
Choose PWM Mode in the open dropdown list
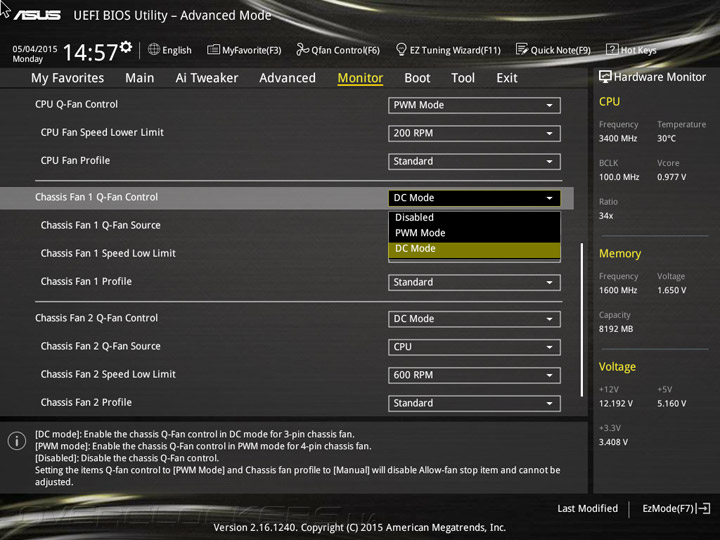[474, 233]
